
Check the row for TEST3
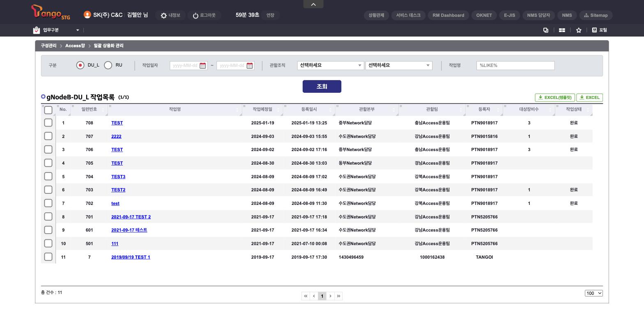[x=48, y=176]
